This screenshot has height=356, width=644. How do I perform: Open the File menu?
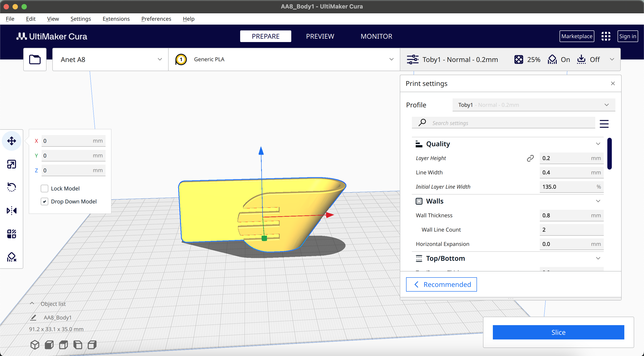10,19
